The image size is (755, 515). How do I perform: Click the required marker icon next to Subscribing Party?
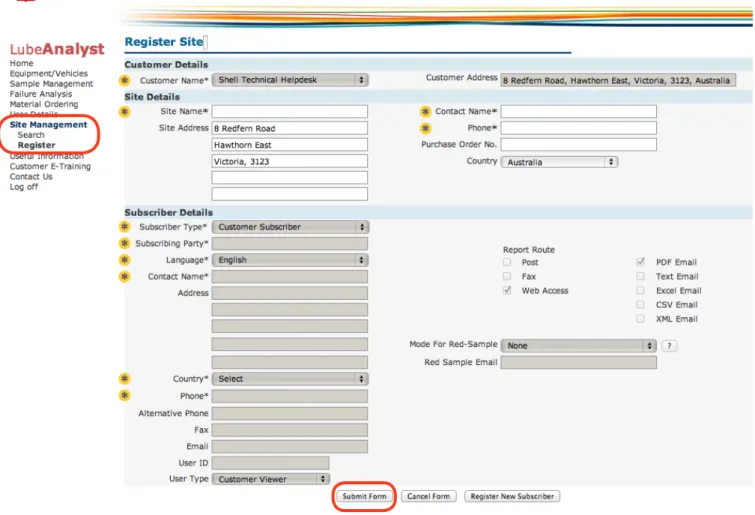click(125, 243)
